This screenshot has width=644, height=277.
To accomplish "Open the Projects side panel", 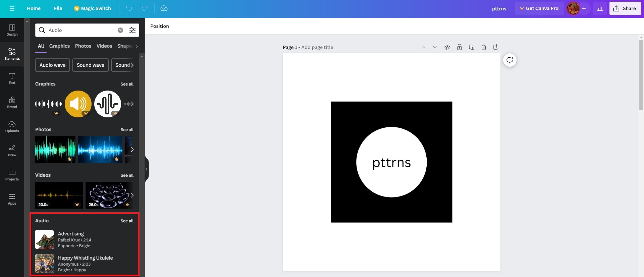I will [12, 175].
